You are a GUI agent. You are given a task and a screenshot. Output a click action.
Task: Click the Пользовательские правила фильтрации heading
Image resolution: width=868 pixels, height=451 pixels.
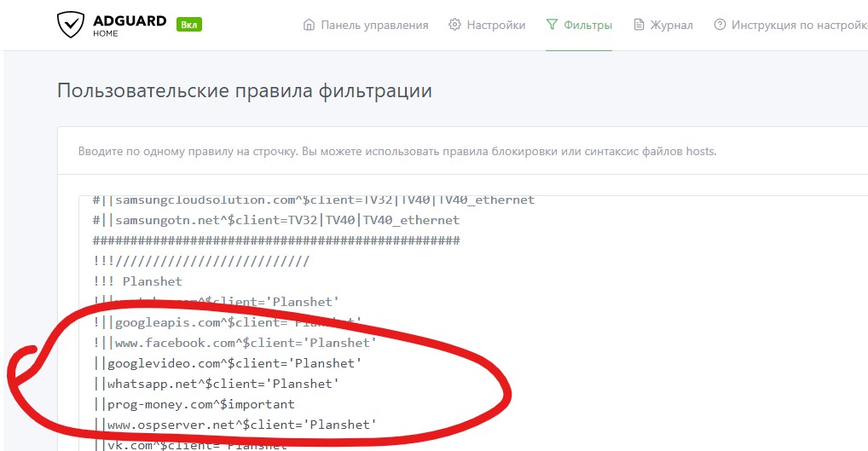coord(245,90)
